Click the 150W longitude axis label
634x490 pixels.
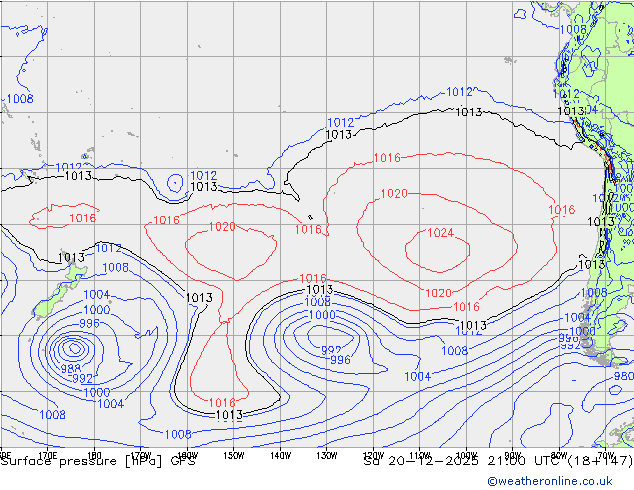click(234, 456)
